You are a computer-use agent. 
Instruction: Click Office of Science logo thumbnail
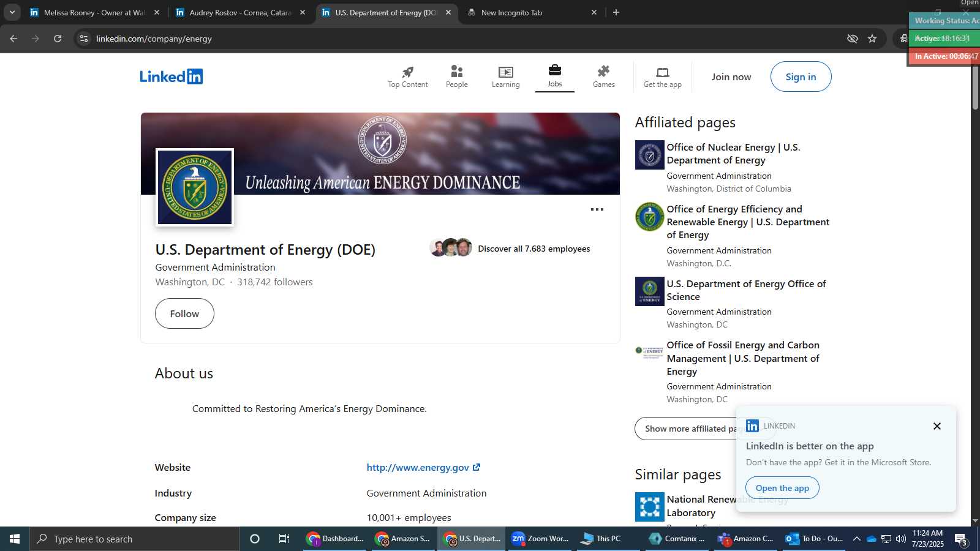click(649, 291)
